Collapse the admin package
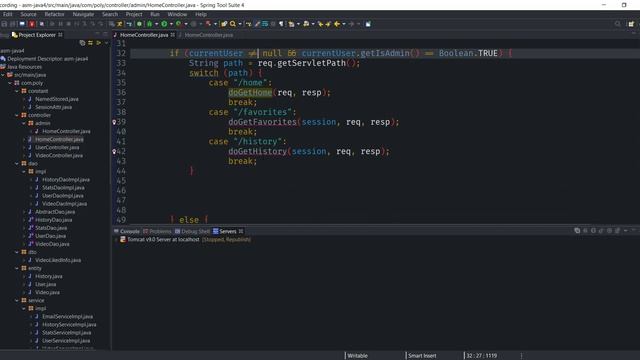The width and height of the screenshot is (640, 360). point(24,123)
